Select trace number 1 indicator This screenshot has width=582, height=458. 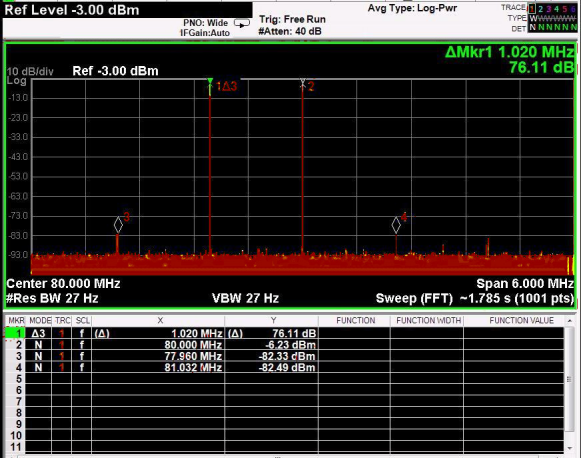tap(532, 9)
